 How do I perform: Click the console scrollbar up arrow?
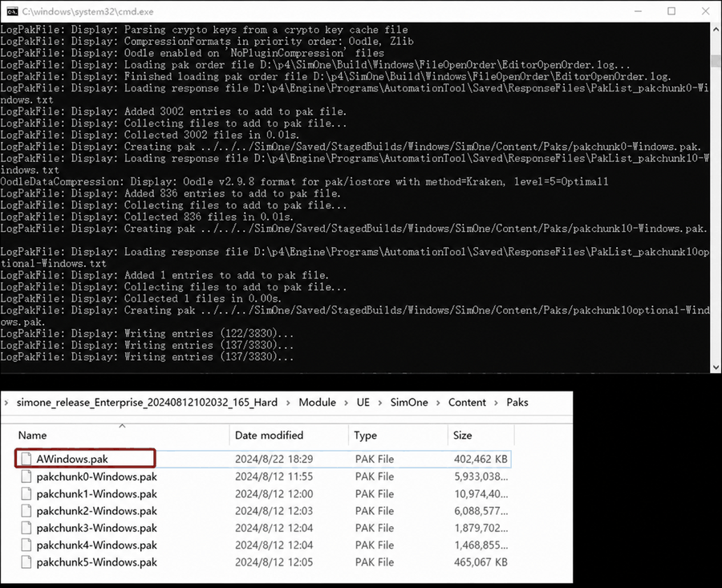point(716,29)
